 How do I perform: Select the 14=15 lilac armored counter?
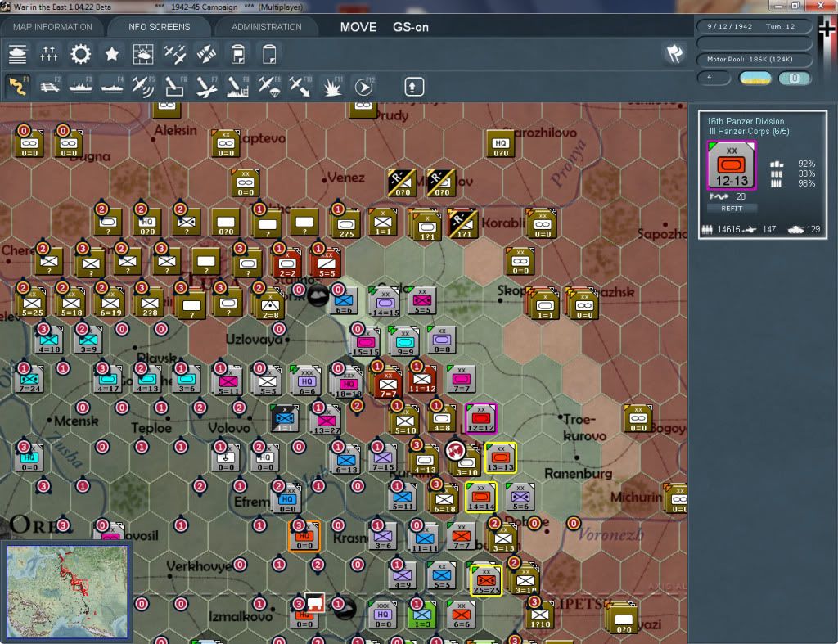pyautogui.click(x=385, y=303)
